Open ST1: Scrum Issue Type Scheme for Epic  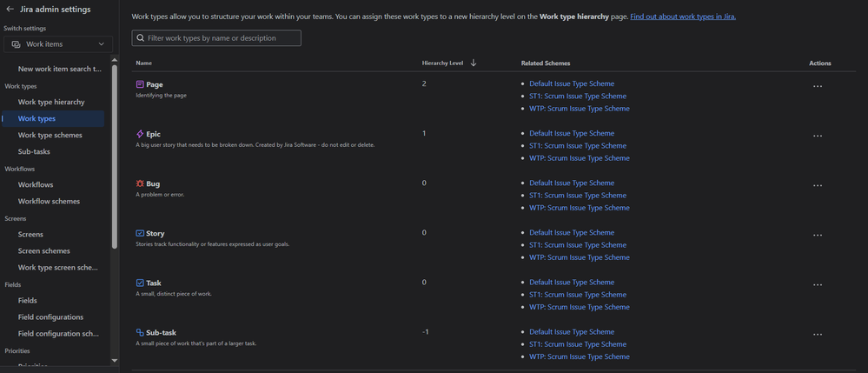point(578,146)
